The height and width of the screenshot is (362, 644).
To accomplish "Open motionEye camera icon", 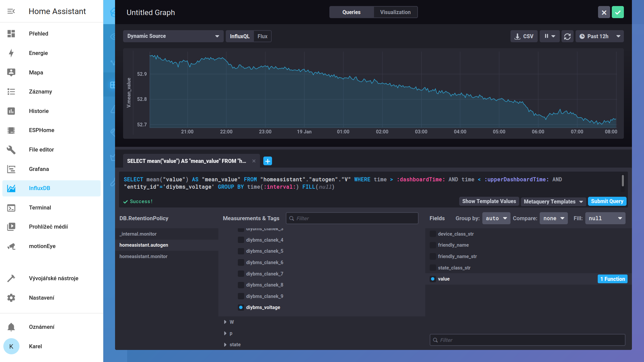I will click(x=11, y=246).
